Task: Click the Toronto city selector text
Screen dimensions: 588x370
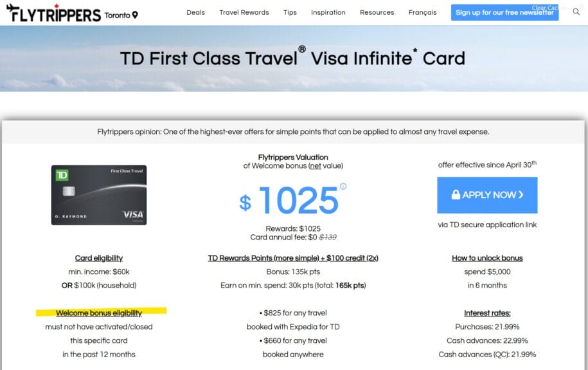Action: tap(117, 15)
